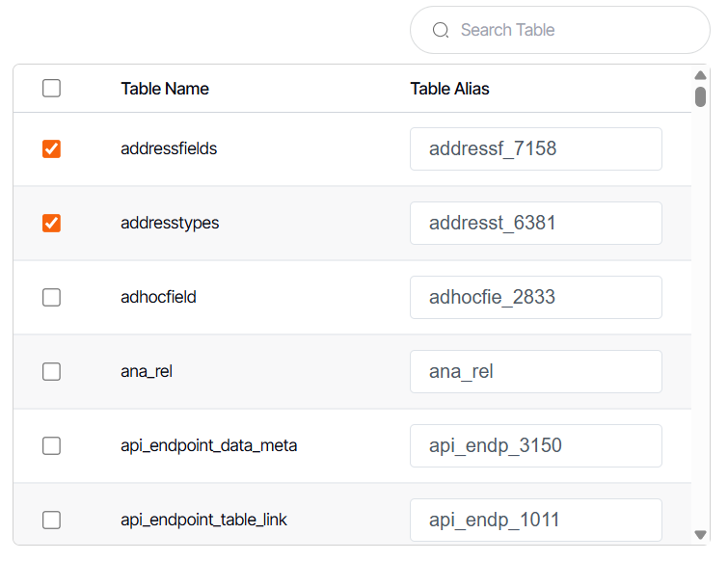The image size is (728, 561).
Task: Click the addressf_7158 alias field
Action: pyautogui.click(x=535, y=149)
